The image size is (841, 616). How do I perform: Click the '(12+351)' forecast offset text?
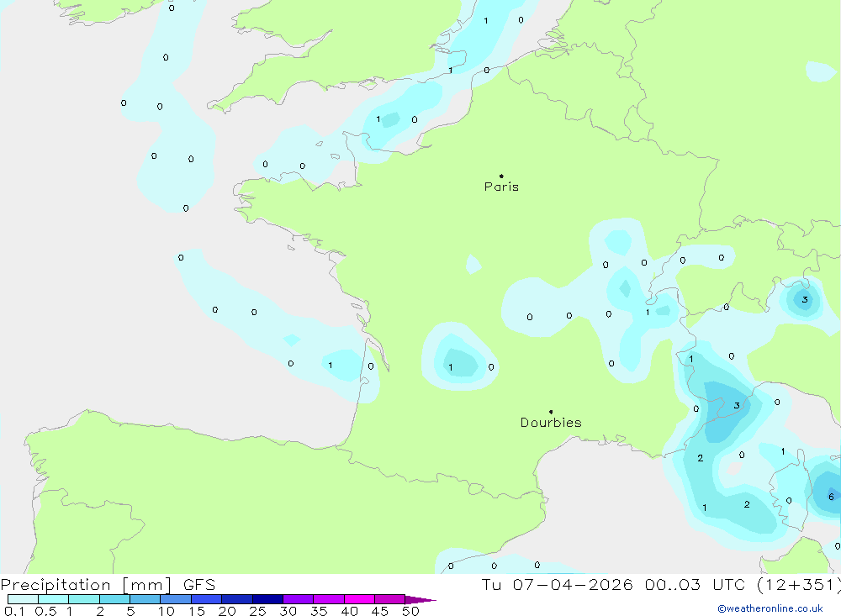[798, 584]
